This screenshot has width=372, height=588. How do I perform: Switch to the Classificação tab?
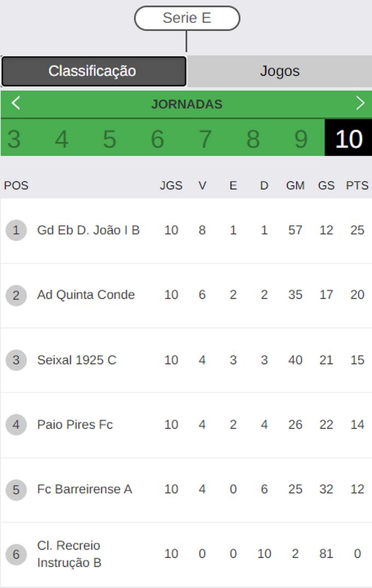[94, 71]
